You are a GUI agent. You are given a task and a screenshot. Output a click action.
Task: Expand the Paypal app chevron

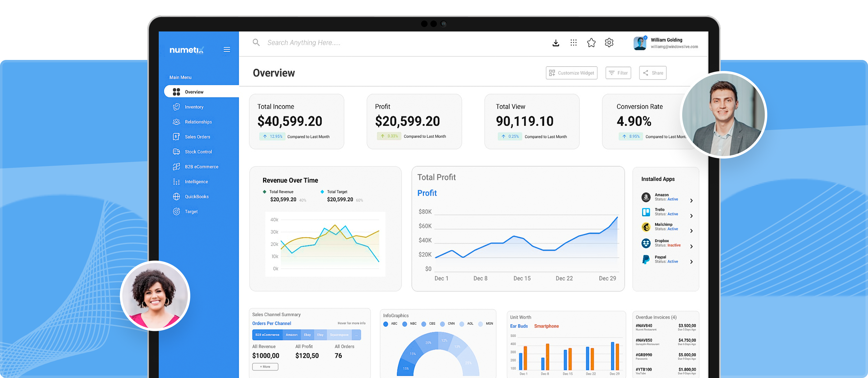pyautogui.click(x=691, y=262)
